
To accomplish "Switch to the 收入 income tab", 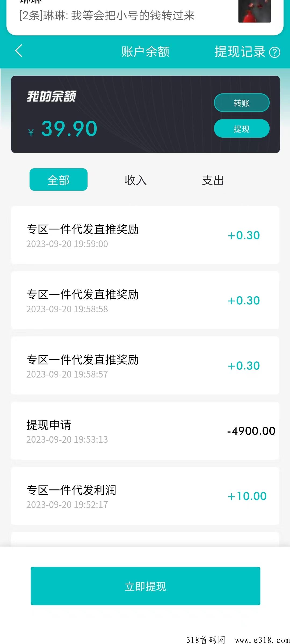I will (136, 180).
